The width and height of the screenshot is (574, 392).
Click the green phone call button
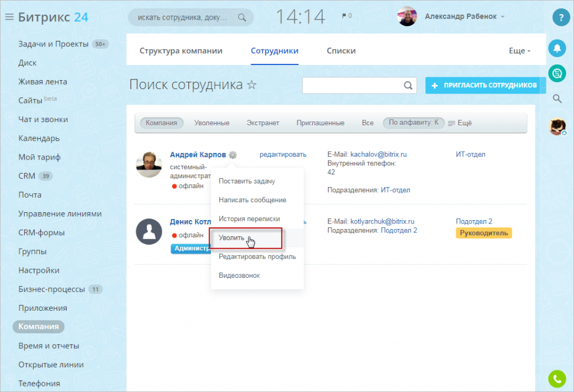[x=557, y=379]
